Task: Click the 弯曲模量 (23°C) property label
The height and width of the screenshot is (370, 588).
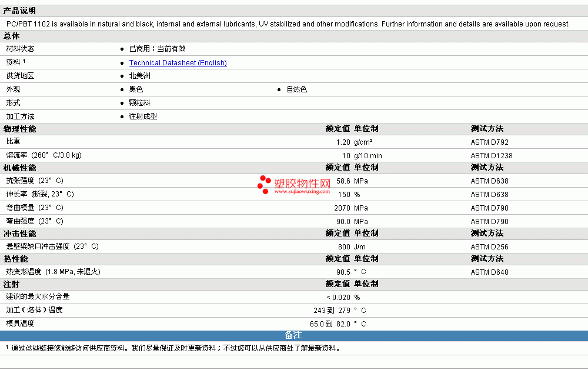Action: point(35,208)
